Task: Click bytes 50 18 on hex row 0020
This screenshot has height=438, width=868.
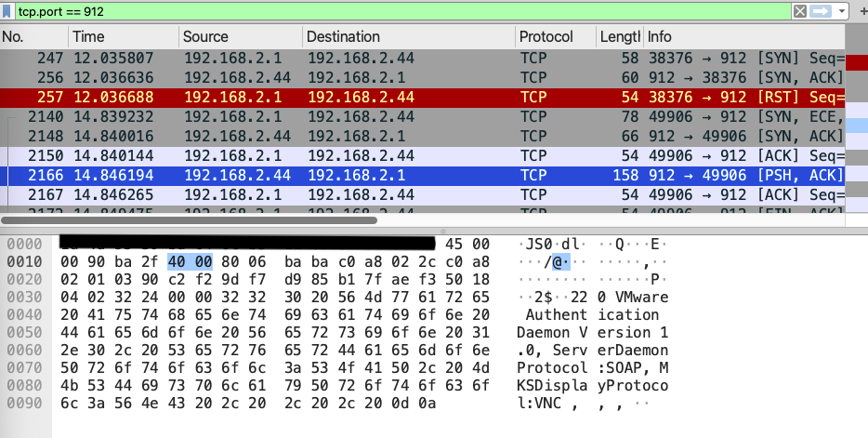Action: point(467,280)
